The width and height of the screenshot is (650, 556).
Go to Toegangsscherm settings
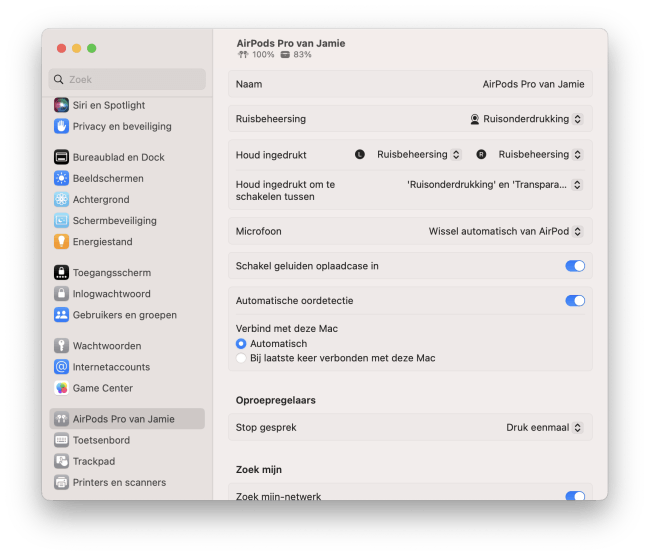112,272
